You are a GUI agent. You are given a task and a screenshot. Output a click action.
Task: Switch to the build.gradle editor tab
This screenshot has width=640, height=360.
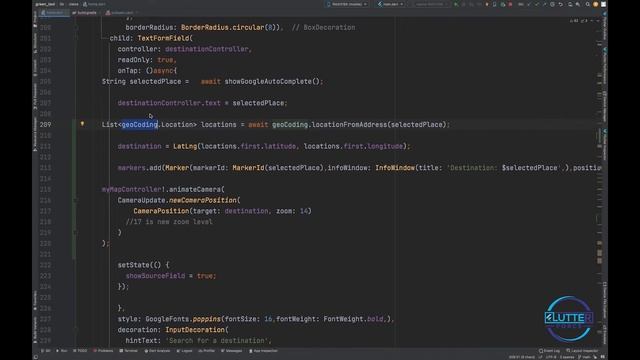(84, 13)
